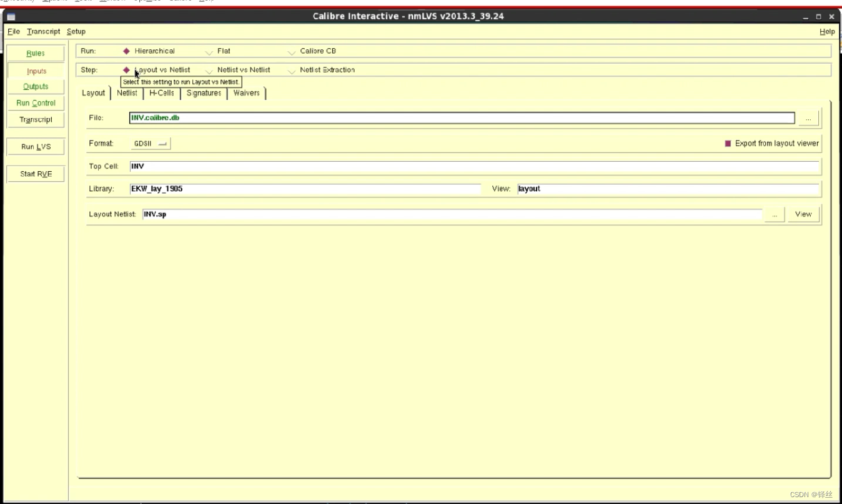Switch to the Signatures tab
The width and height of the screenshot is (842, 504).
(x=204, y=93)
